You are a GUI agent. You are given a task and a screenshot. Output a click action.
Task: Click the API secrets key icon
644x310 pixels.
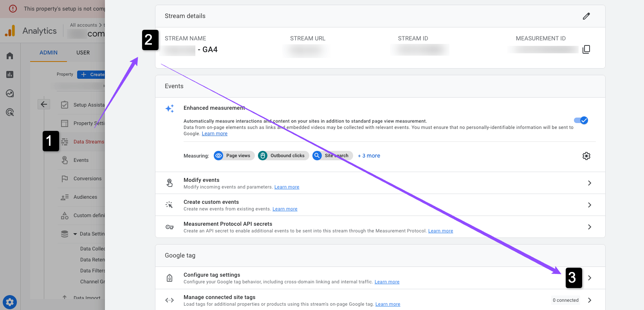[170, 227]
